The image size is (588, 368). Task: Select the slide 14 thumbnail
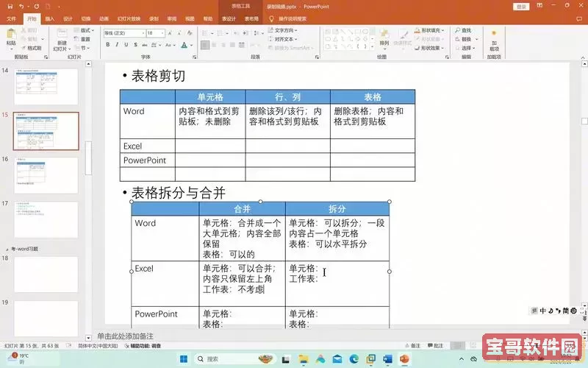pyautogui.click(x=46, y=87)
